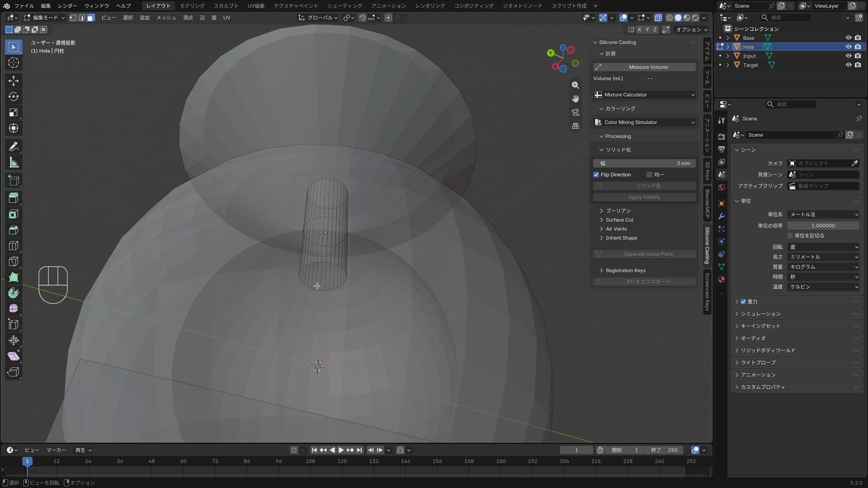The width and height of the screenshot is (868, 488).
Task: Activate the 3D cursor tool
Action: pyautogui.click(x=14, y=63)
